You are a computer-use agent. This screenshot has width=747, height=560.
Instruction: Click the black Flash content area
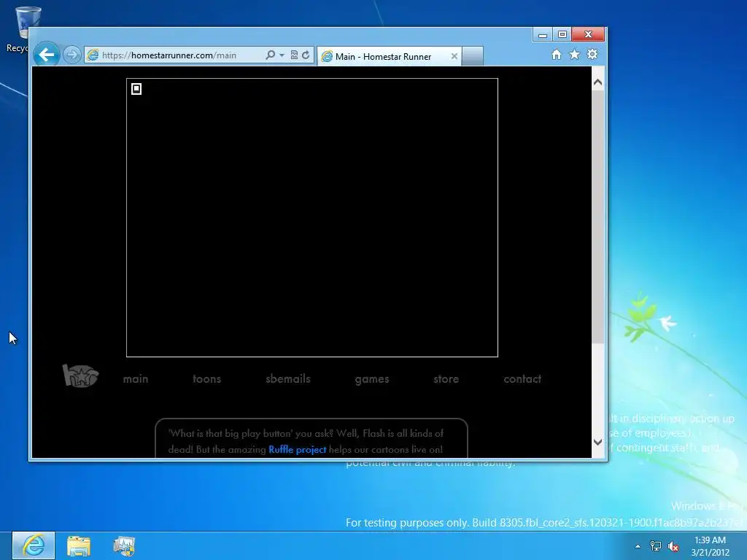(x=312, y=217)
